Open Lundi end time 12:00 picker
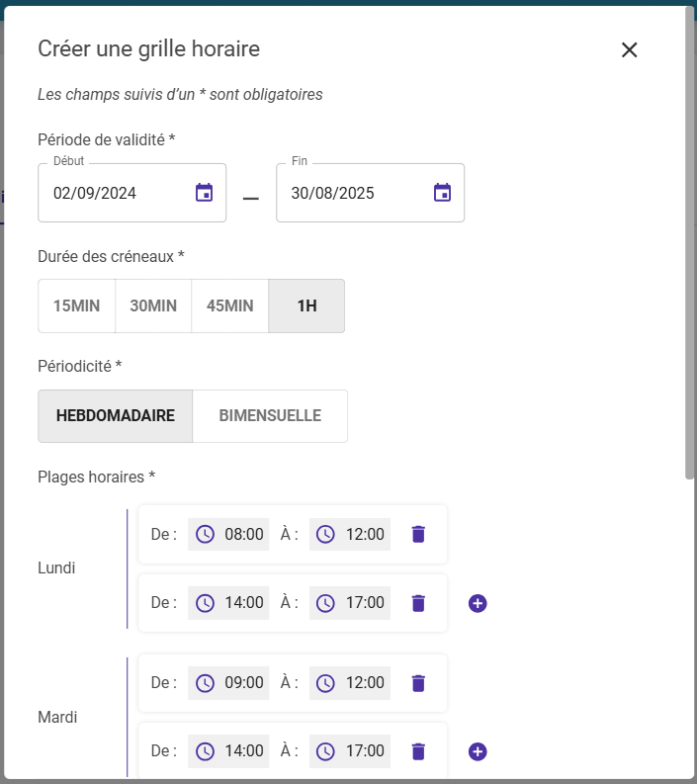697x784 pixels. point(350,534)
